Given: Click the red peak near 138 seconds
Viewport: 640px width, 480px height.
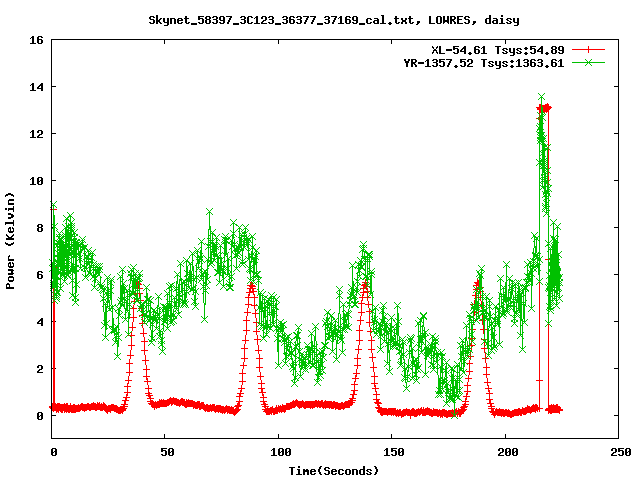Looking at the screenshot, I should [364, 286].
